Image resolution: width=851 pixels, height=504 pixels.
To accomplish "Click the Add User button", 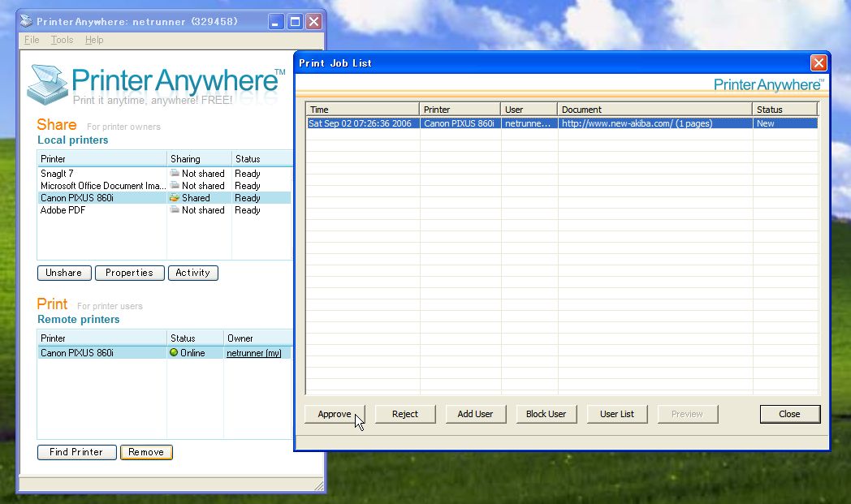I will click(x=475, y=414).
